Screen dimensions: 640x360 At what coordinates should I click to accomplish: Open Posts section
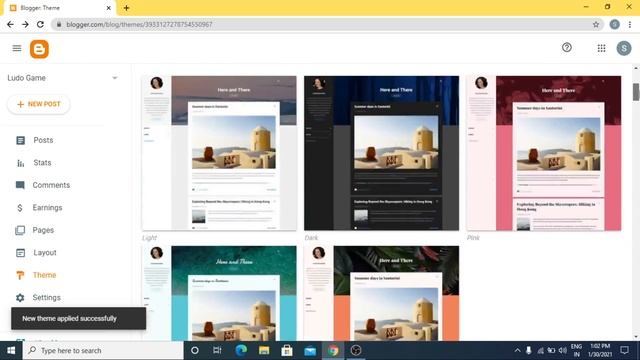[x=43, y=140]
